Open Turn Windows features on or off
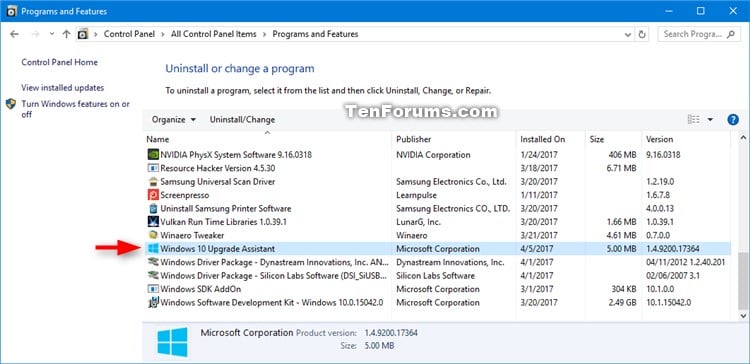 point(76,109)
